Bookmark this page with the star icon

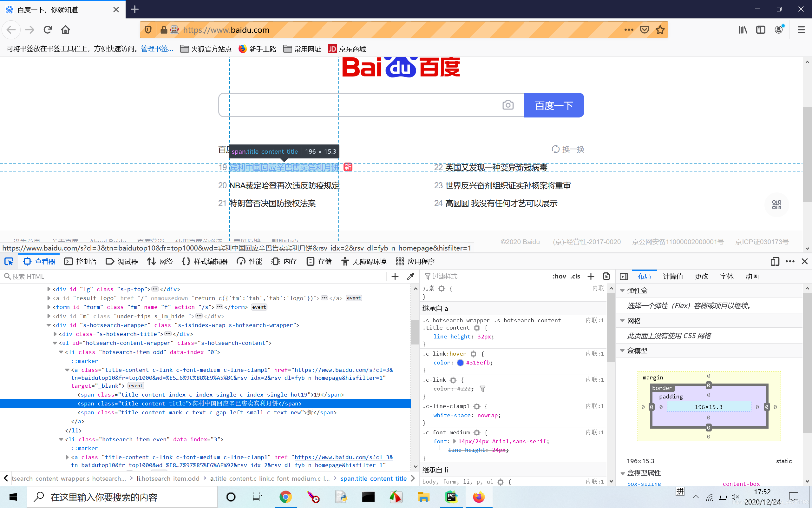coord(660,30)
